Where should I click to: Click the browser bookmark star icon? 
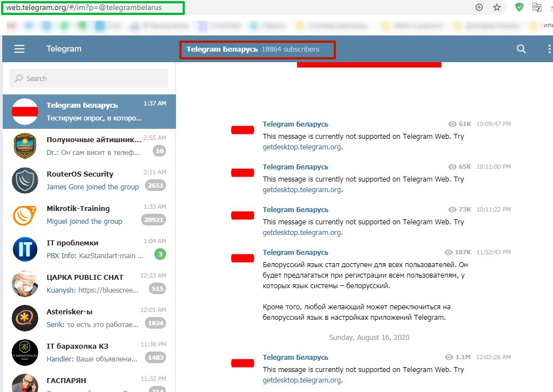[497, 7]
